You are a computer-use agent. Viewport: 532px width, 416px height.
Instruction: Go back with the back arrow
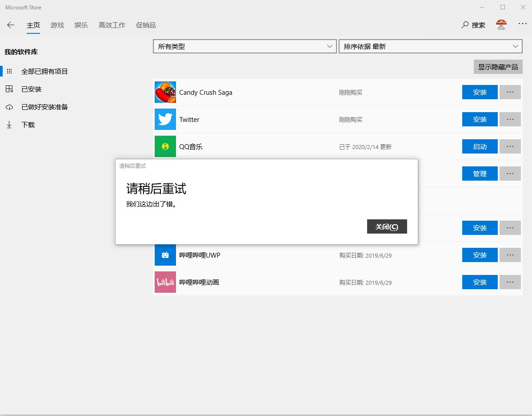click(11, 25)
